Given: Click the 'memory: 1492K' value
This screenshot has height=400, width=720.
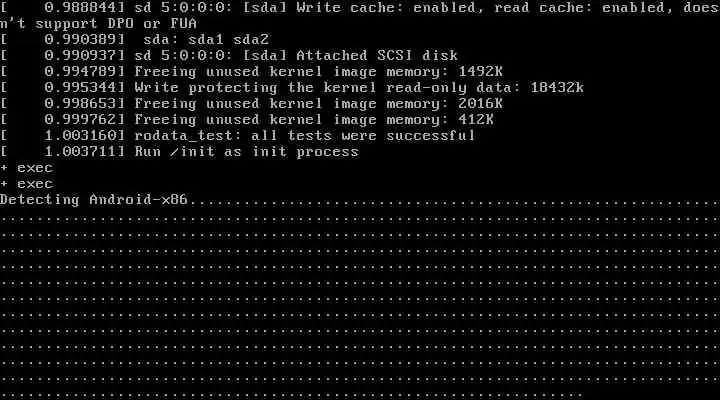Looking at the screenshot, I should pos(444,72).
